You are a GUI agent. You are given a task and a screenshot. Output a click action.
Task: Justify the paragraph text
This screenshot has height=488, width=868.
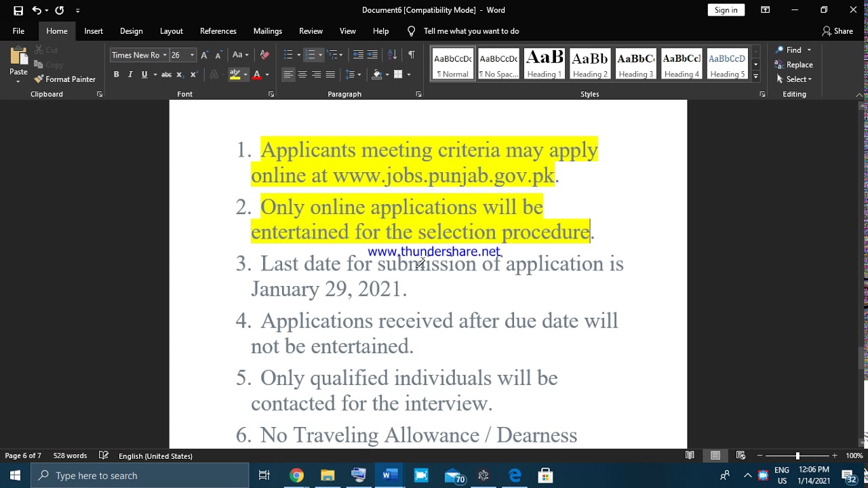330,75
